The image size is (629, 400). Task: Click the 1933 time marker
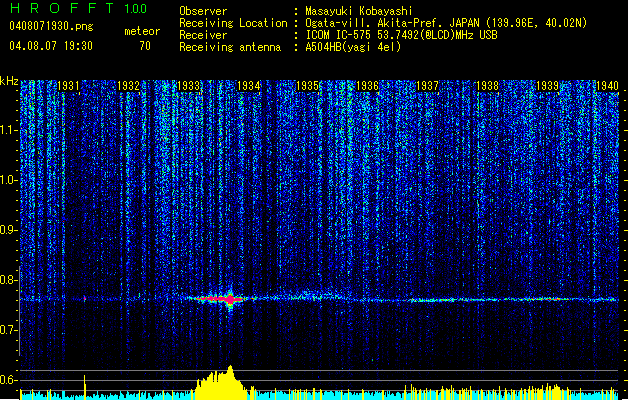pos(189,86)
